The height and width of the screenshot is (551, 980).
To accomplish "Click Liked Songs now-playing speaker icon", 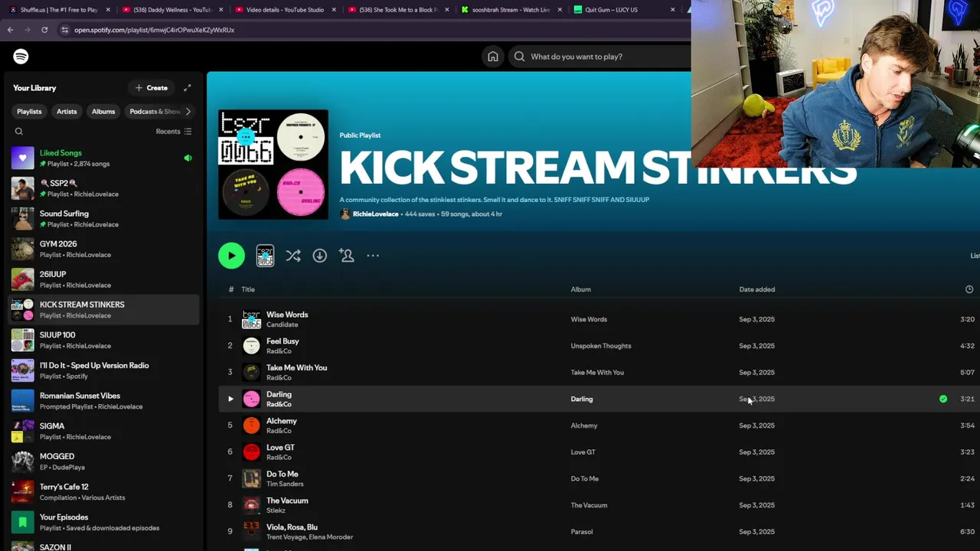I will [188, 158].
